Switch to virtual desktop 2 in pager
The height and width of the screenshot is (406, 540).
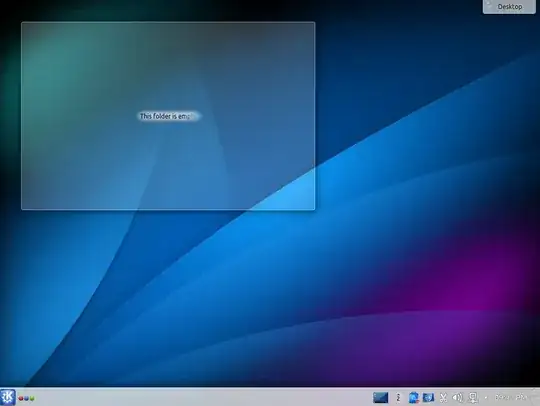point(398,398)
